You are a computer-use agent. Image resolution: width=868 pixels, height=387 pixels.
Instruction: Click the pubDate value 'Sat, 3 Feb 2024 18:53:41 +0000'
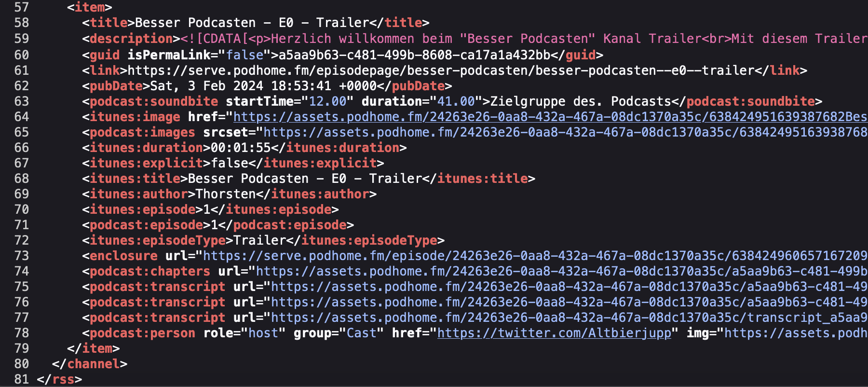click(x=263, y=86)
